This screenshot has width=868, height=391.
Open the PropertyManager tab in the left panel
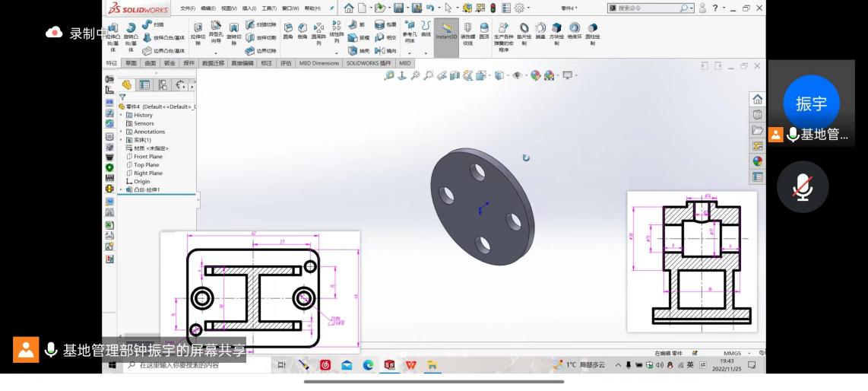coord(144,85)
